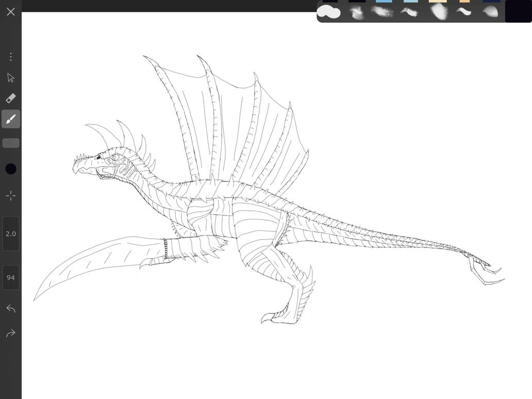Open the black color picker circle
The width and height of the screenshot is (532, 399).
tap(11, 169)
